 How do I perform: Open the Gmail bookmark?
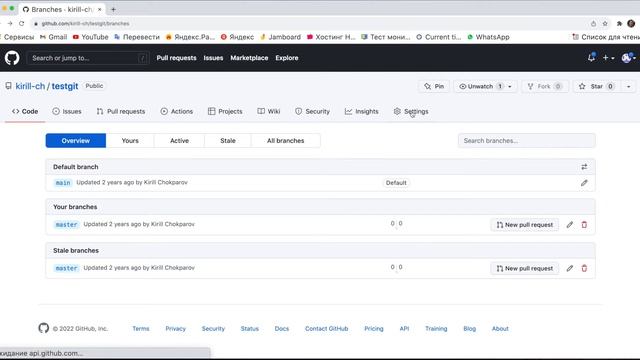pos(53,37)
